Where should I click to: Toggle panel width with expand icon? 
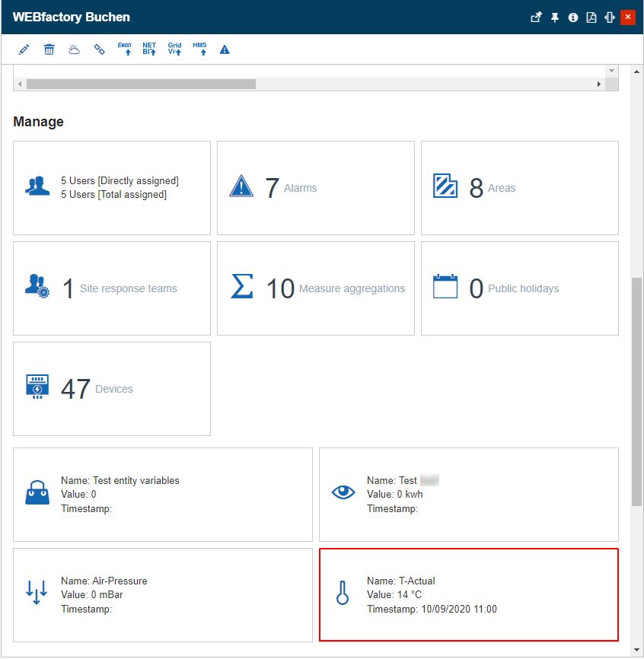(x=610, y=18)
